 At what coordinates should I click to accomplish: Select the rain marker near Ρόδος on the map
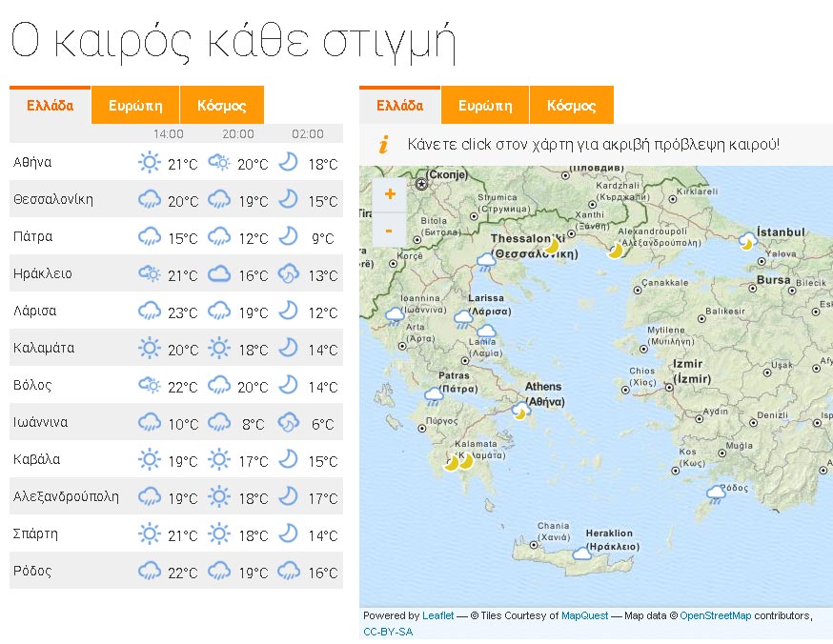click(x=717, y=492)
